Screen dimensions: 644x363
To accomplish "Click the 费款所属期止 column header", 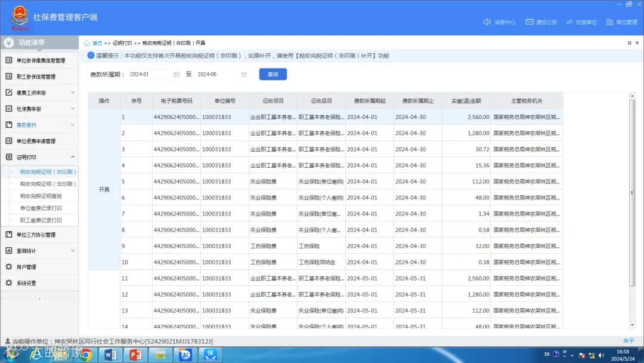I will (x=417, y=101).
